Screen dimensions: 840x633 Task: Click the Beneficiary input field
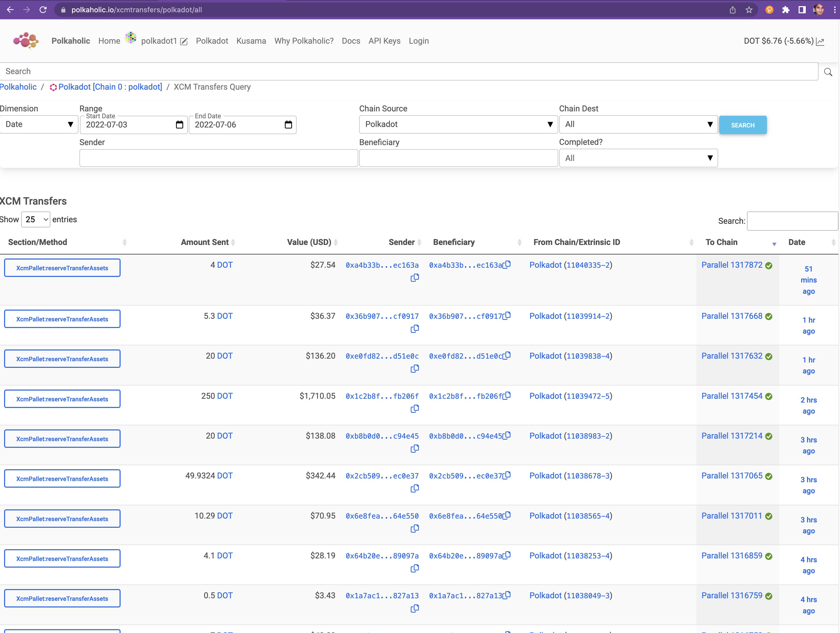(x=458, y=158)
